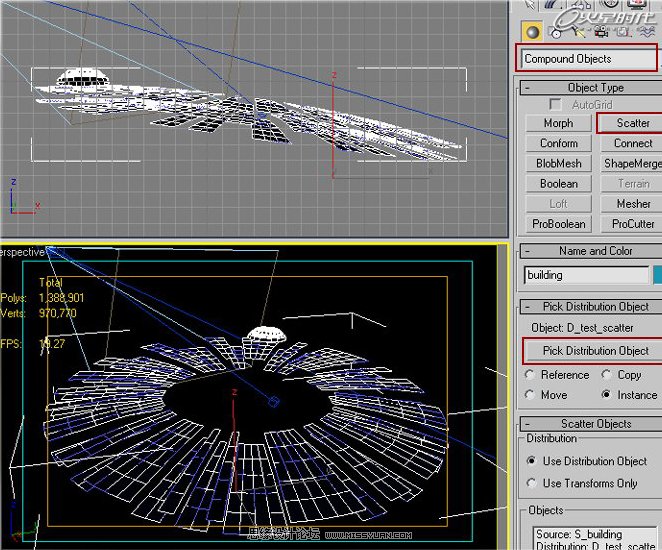Screen dimensions: 662x550
Task: Open the Display panel monitor tab
Action: click(637, 4)
